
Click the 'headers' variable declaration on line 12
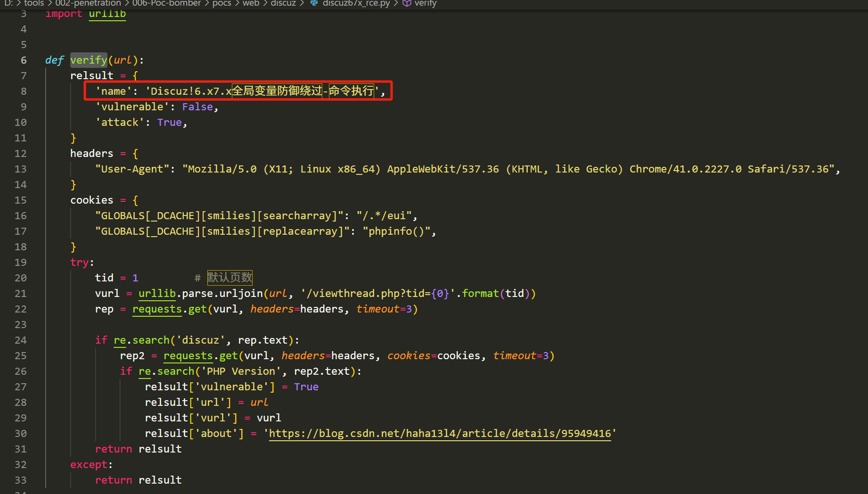pos(92,154)
